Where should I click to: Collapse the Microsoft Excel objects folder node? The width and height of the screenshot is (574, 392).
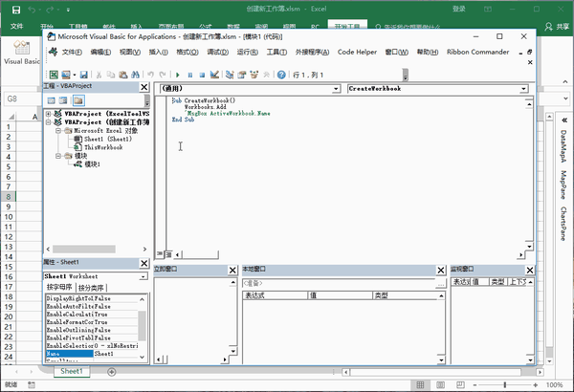[x=57, y=131]
